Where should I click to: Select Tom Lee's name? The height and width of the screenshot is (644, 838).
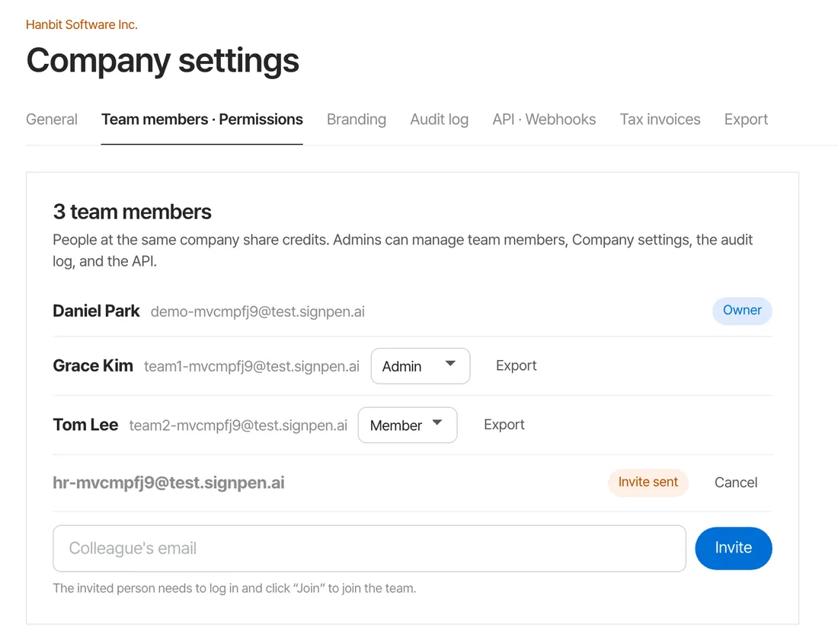(85, 425)
